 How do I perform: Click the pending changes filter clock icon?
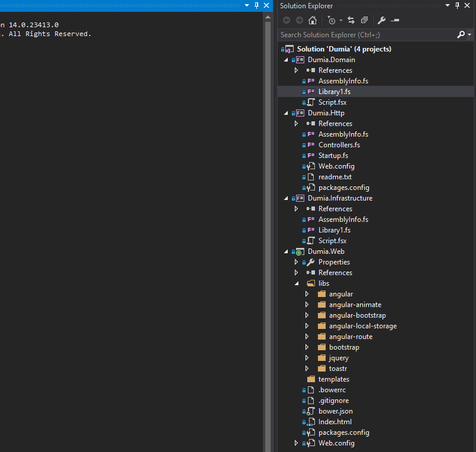332,20
